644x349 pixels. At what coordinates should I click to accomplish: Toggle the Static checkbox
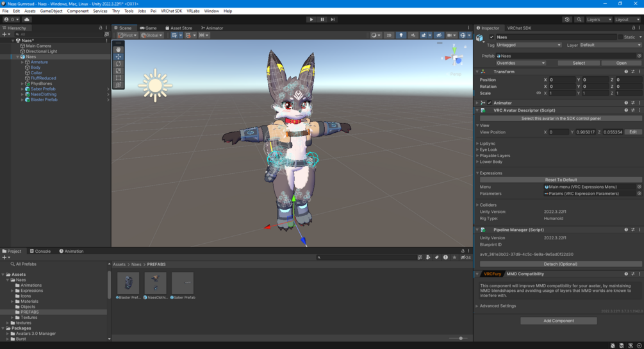tap(620, 37)
